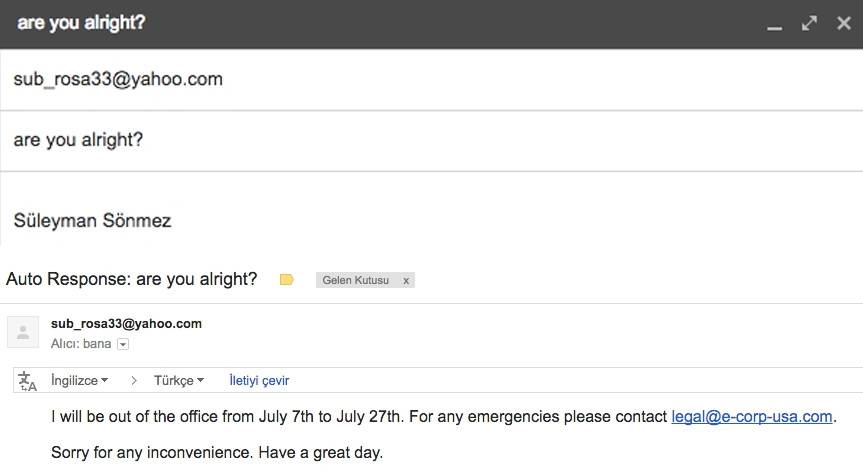Click the translate icon
Viewport: 863px width, 473px height.
click(x=27, y=381)
